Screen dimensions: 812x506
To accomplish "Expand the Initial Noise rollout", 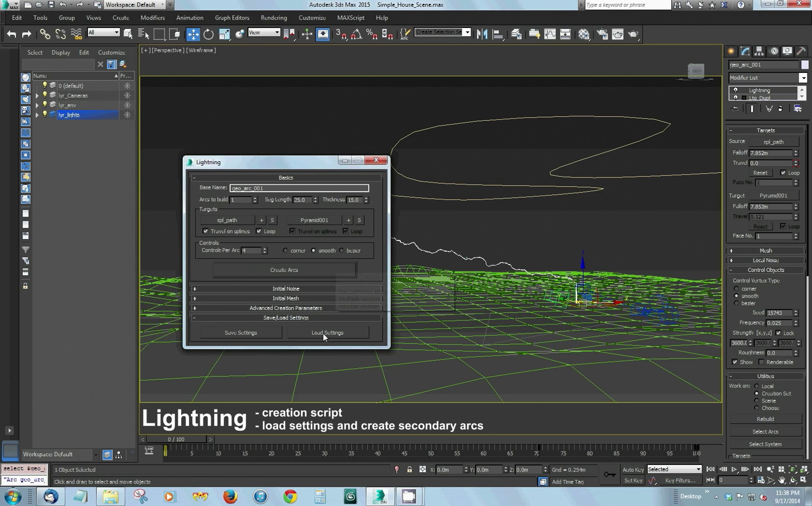I will point(286,289).
